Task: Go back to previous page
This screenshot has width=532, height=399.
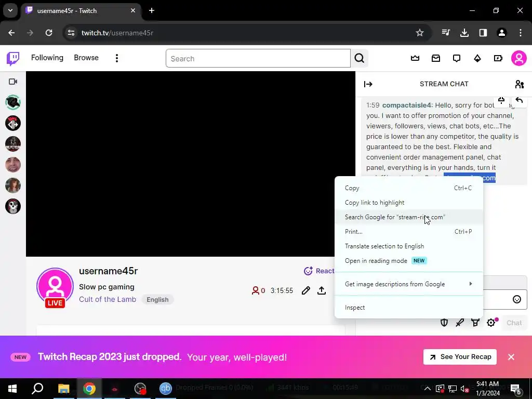Action: pyautogui.click(x=11, y=33)
